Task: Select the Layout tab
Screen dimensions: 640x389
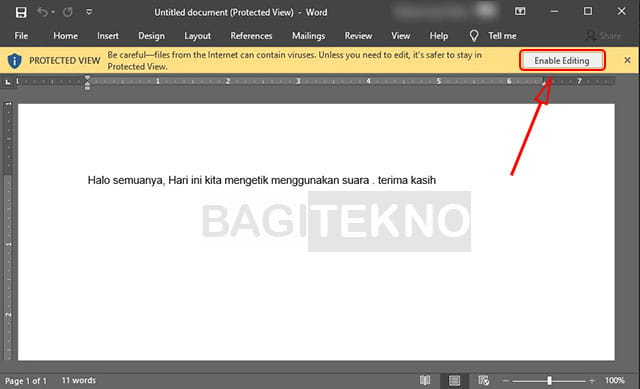Action: [x=198, y=36]
